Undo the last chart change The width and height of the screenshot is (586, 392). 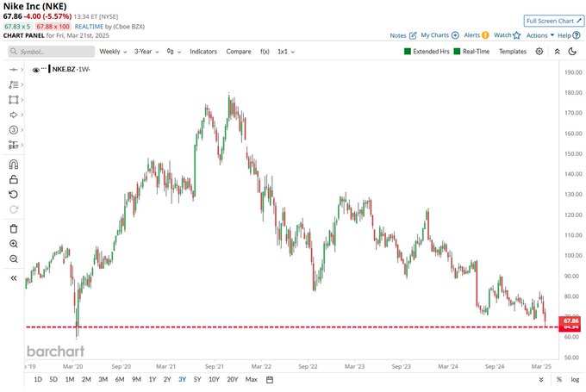pyautogui.click(x=14, y=195)
